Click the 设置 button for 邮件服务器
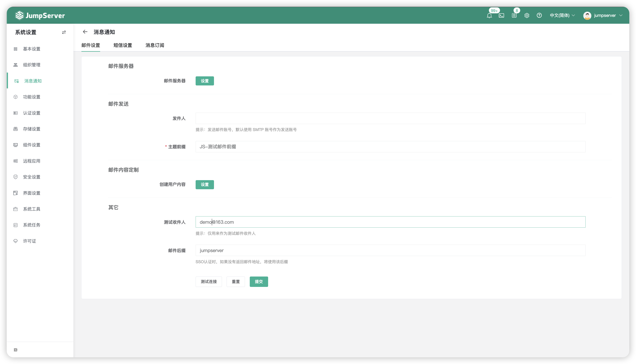636x364 pixels. (205, 81)
